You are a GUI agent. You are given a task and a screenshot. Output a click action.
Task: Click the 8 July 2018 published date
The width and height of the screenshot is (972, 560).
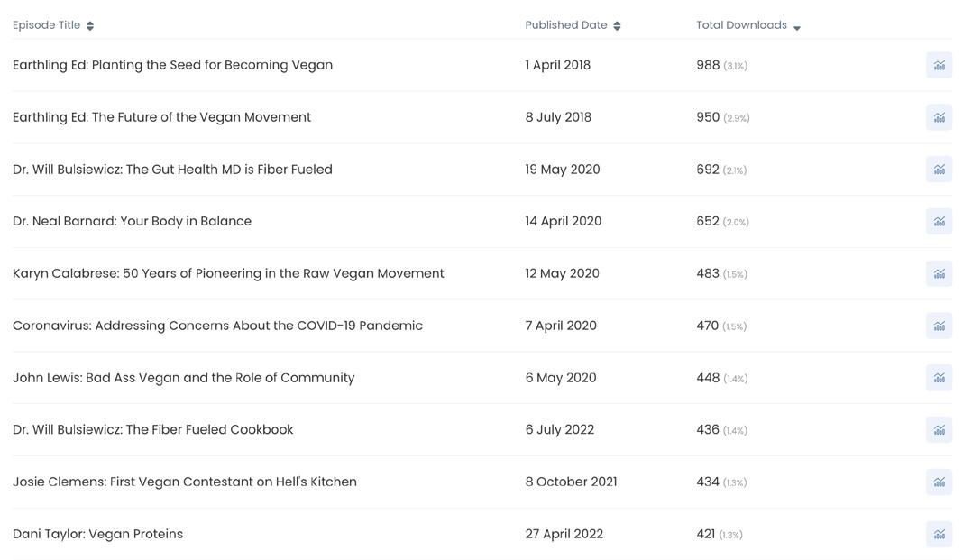click(x=558, y=117)
